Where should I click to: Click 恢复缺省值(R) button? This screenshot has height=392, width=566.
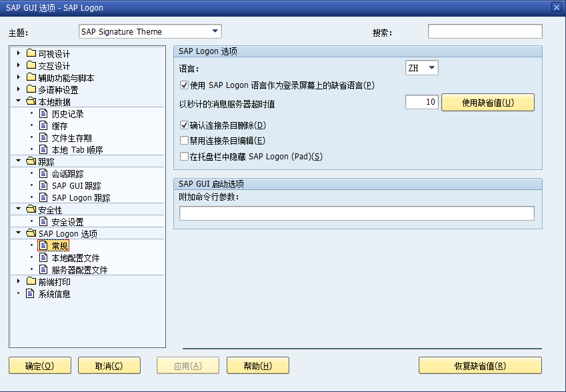[x=480, y=365]
